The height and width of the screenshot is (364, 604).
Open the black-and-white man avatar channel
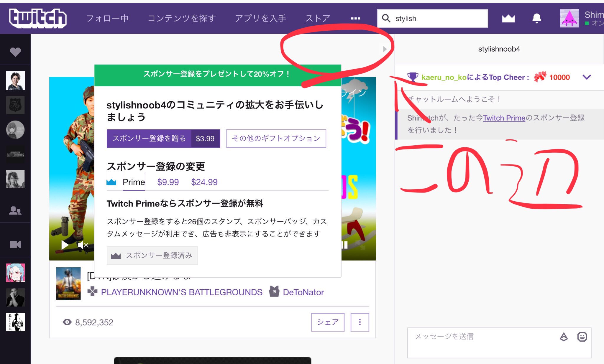[15, 297]
